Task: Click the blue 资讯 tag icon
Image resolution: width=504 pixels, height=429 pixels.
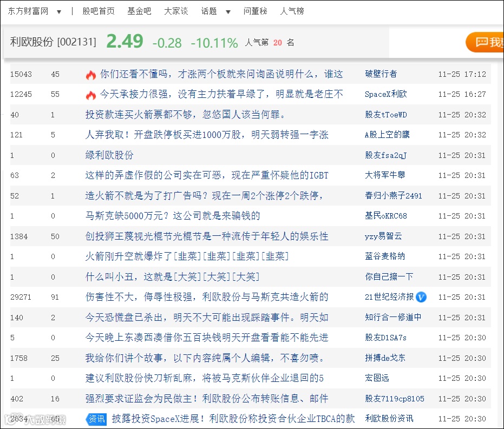Action: (96, 419)
